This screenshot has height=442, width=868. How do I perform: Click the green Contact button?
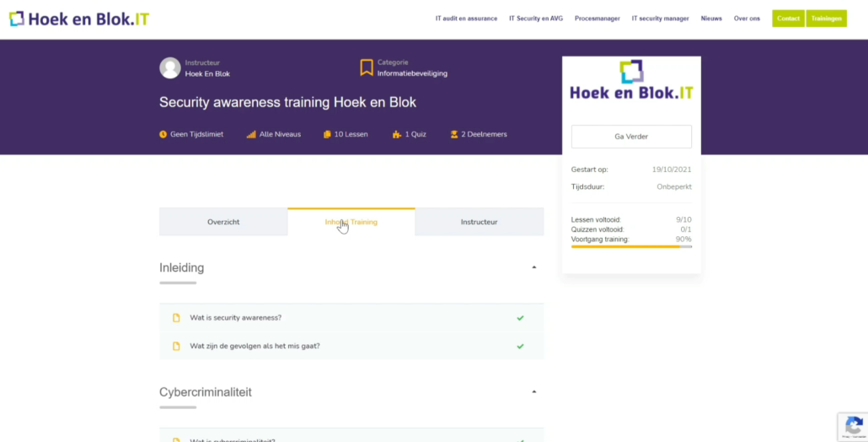coord(788,19)
